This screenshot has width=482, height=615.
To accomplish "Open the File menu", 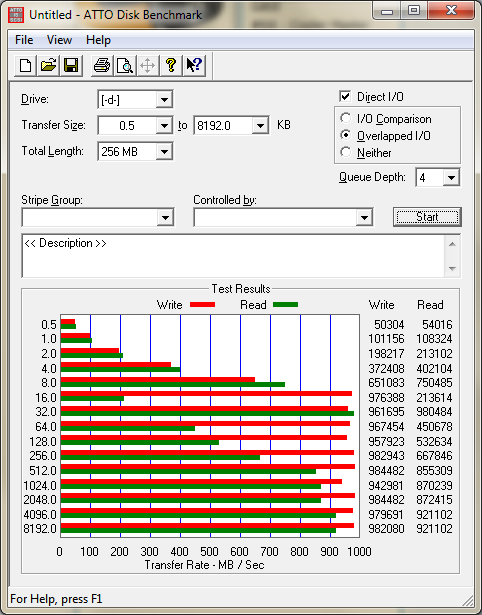I will pyautogui.click(x=24, y=40).
